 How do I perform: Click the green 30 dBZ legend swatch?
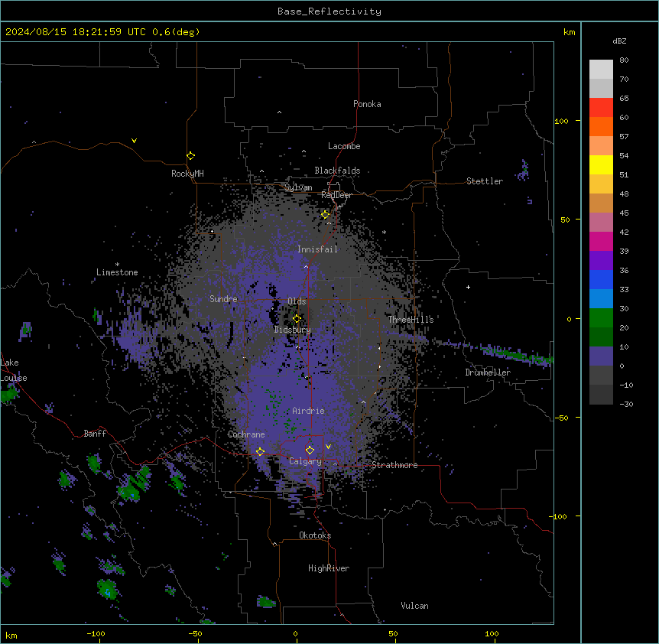[601, 318]
